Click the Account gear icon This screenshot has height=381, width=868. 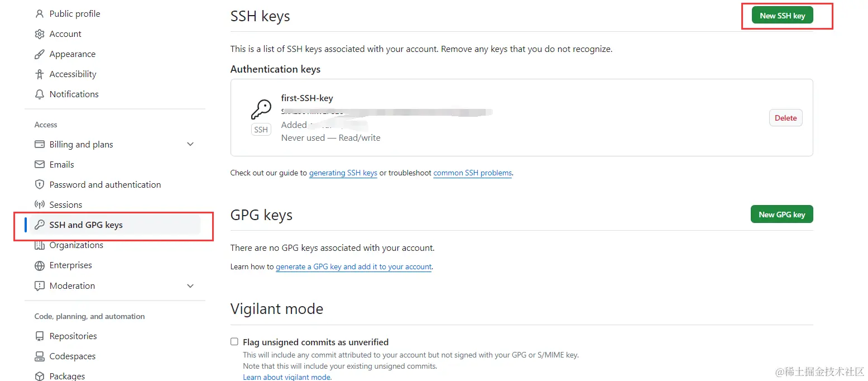tap(39, 34)
